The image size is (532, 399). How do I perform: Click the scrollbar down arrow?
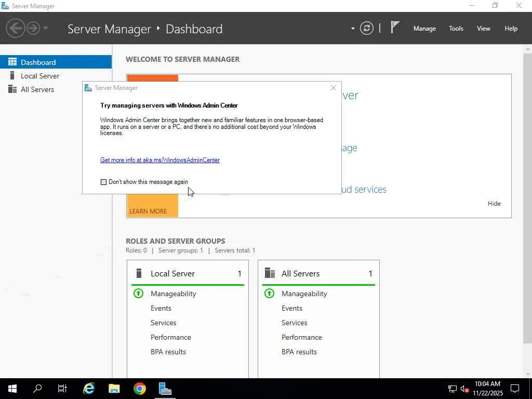click(x=528, y=374)
